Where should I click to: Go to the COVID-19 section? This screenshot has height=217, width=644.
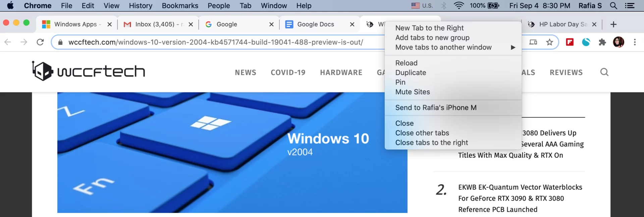[x=288, y=72]
